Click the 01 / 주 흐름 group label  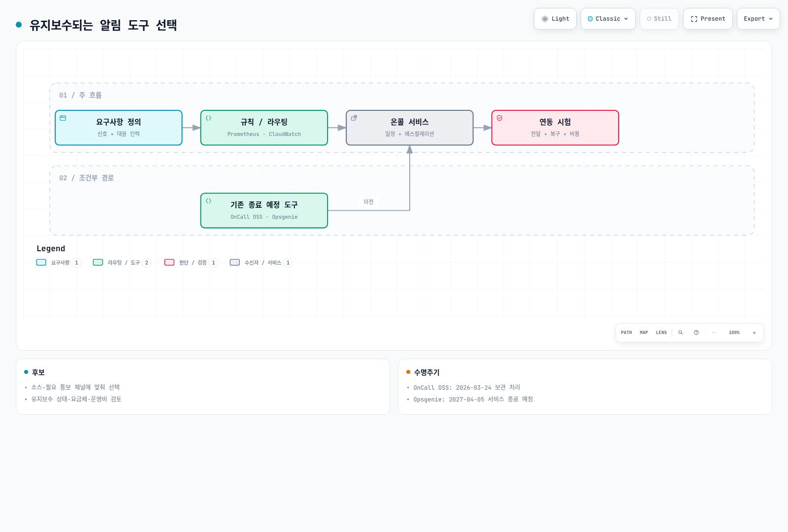[80, 95]
